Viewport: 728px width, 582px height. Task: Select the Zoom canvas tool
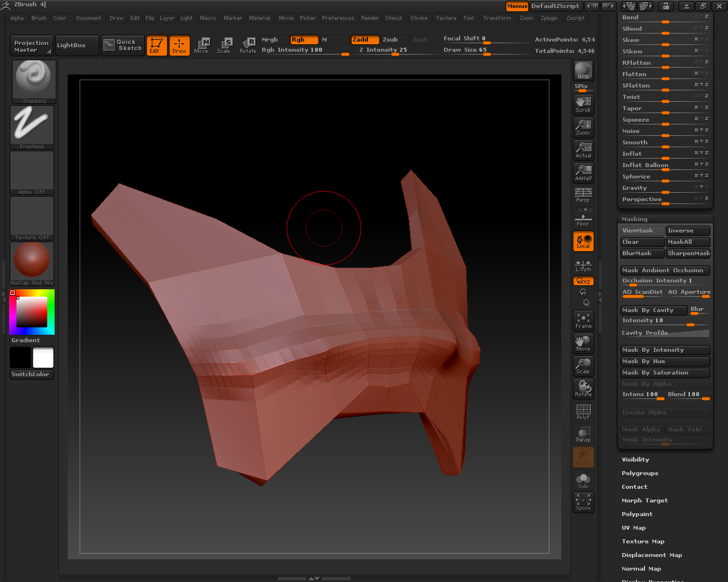point(583,127)
